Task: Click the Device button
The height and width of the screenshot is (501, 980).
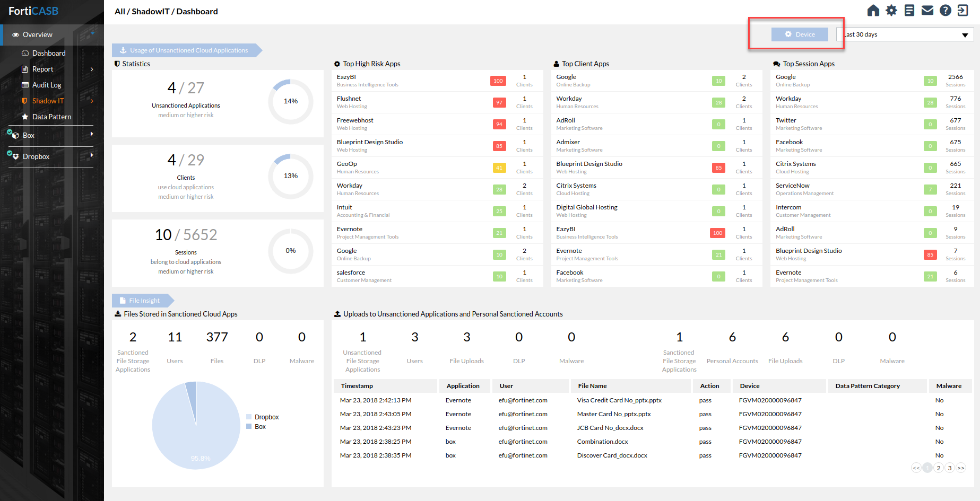Action: [x=800, y=34]
